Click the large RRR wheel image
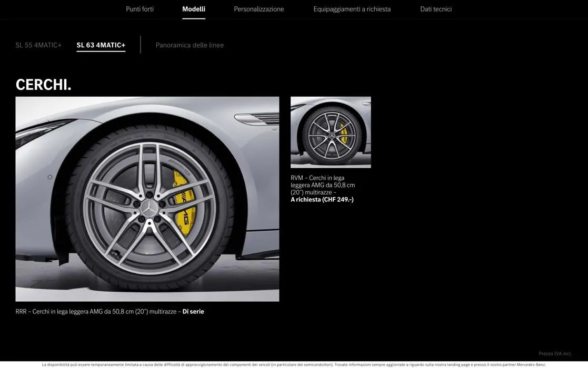Screen dimensions: 588x368 coord(147,199)
